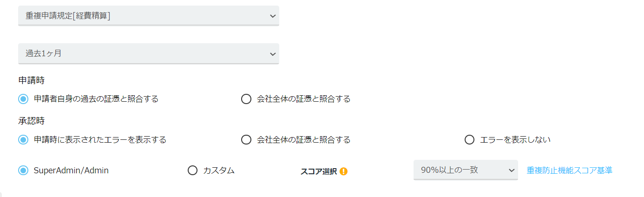
Task: Open the 重複申請規定[経費精算] dropdown
Action: click(148, 16)
